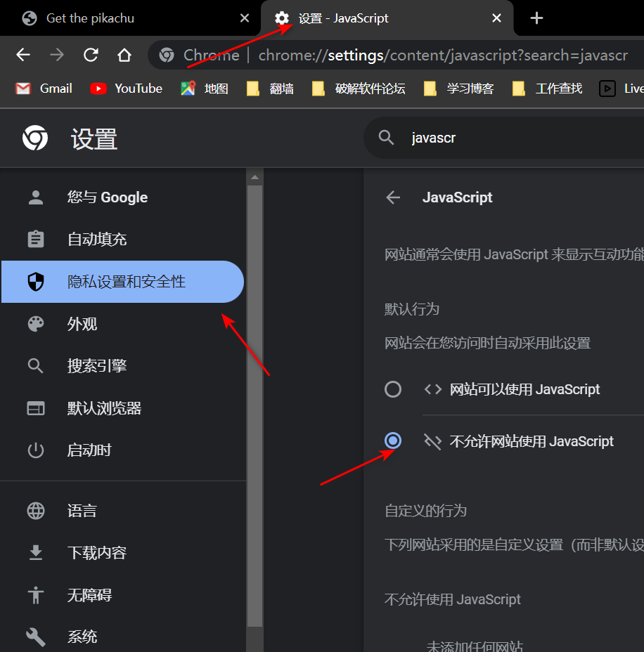Click the back arrow next to JavaScript heading
Image resolution: width=644 pixels, height=652 pixels.
[393, 197]
